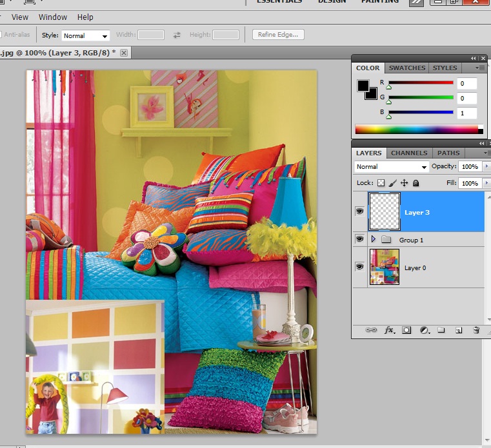Hide Layer 3 using eye icon
The image size is (491, 448).
(x=359, y=211)
